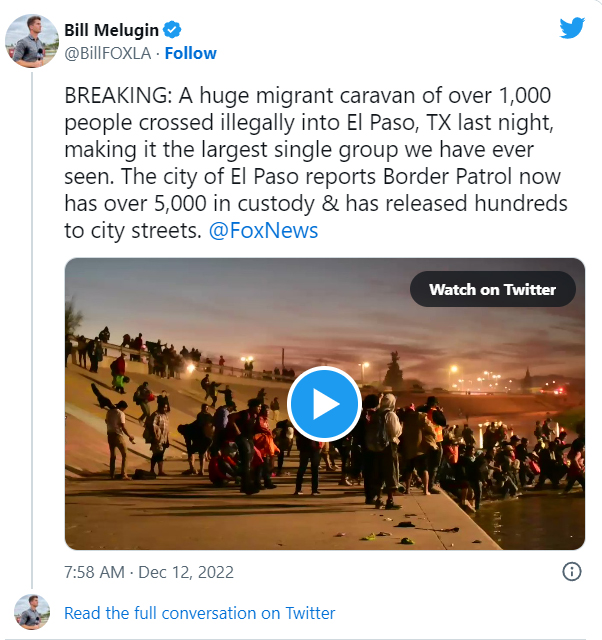Click the tweet's last line 'to city streets.'
Image resolution: width=602 pixels, height=640 pixels.
[x=133, y=231]
